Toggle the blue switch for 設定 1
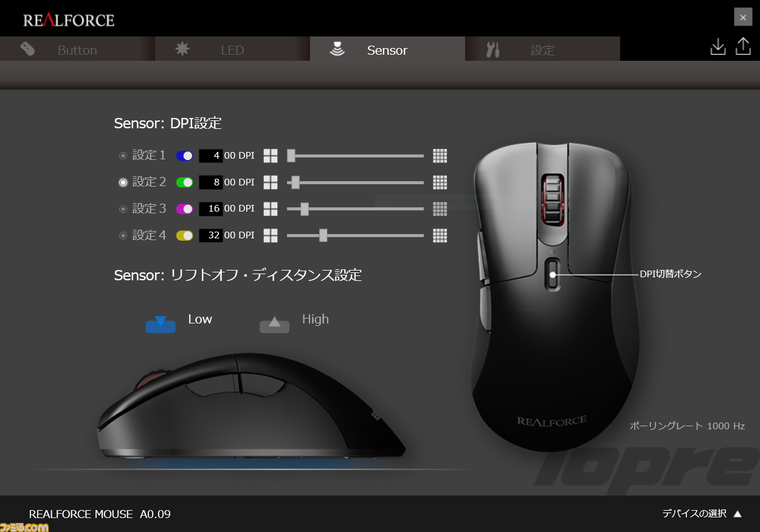 184,156
